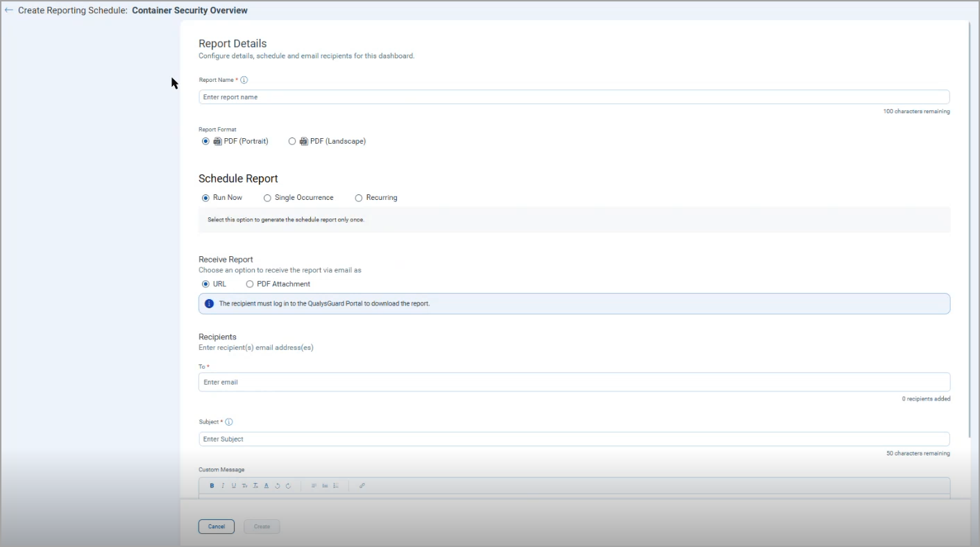
Task: Click the info icon next to Report Name
Action: click(x=244, y=80)
